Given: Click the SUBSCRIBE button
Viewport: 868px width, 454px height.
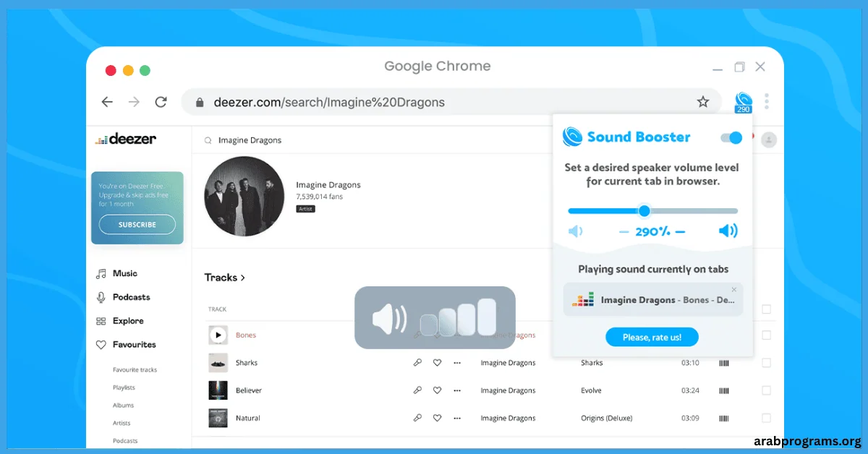Looking at the screenshot, I should pyautogui.click(x=137, y=225).
